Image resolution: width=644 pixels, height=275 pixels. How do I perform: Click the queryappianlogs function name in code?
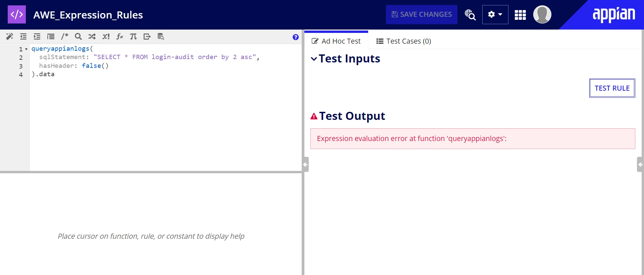point(60,49)
